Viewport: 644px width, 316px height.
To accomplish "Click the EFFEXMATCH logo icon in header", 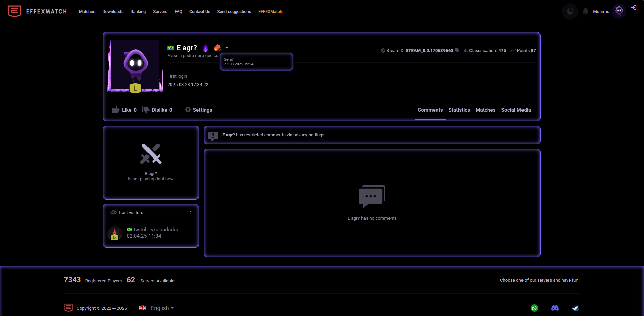I will point(15,11).
